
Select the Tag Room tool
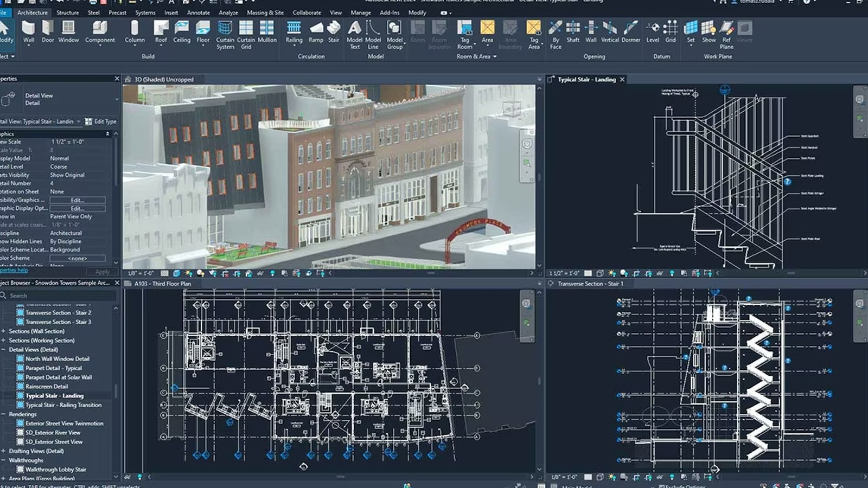coord(465,35)
